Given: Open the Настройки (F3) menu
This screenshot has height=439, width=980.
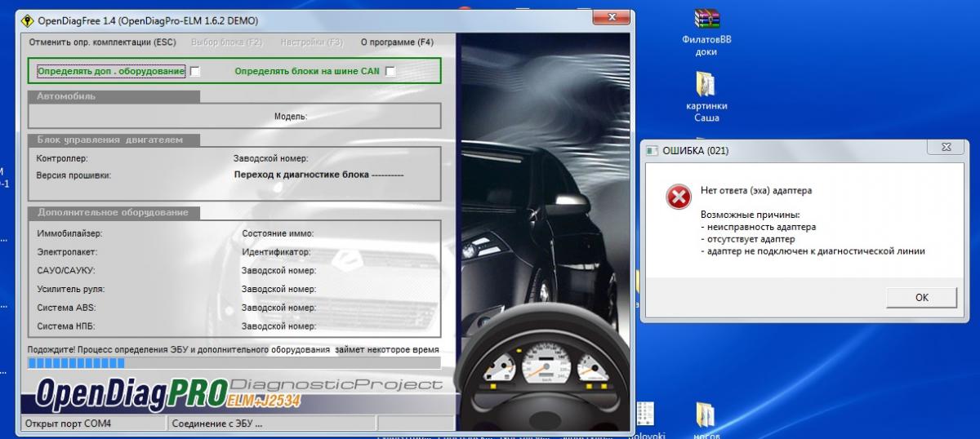Looking at the screenshot, I should click(311, 42).
